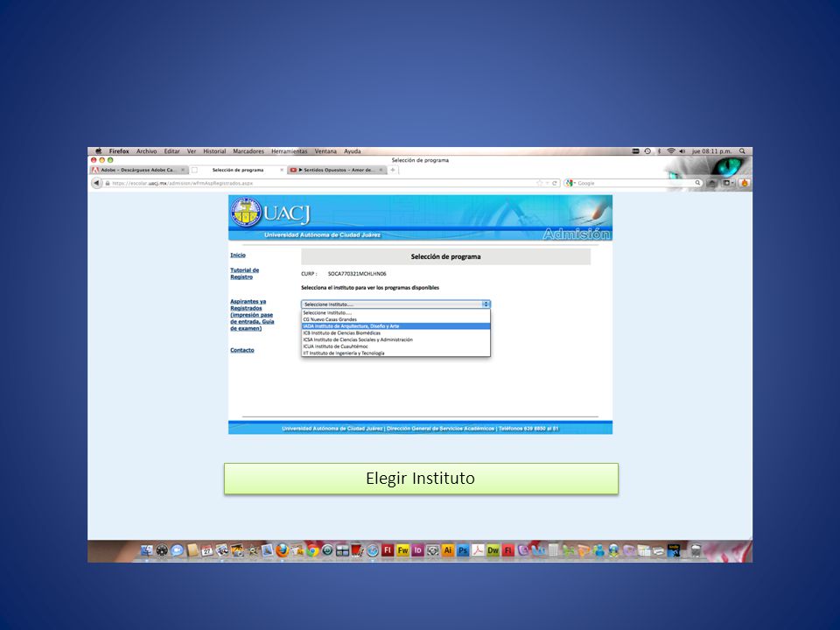Choose the Seleccione Instituto placeholder option

(395, 312)
